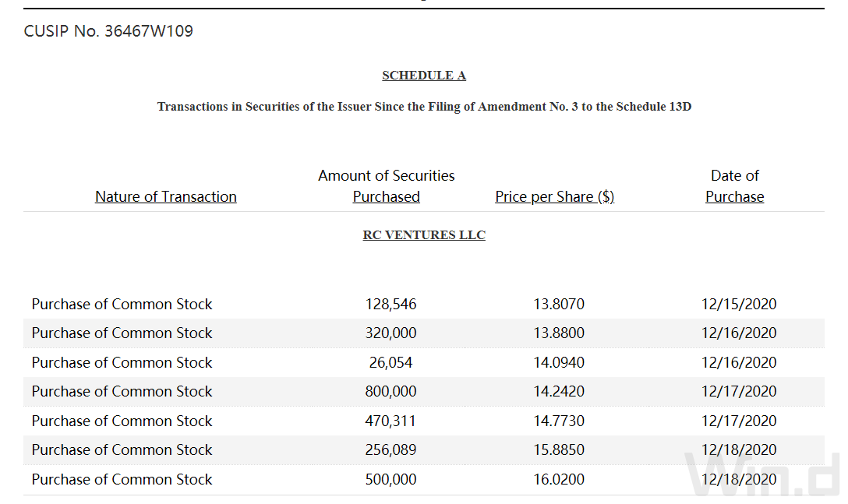Click the Purchased column header
Screen dimensions: 848x504
coord(386,197)
